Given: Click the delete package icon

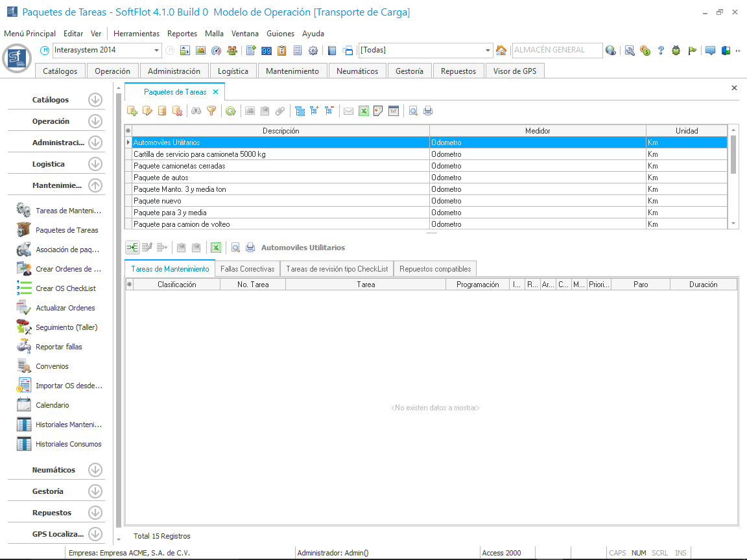Looking at the screenshot, I should tap(177, 111).
